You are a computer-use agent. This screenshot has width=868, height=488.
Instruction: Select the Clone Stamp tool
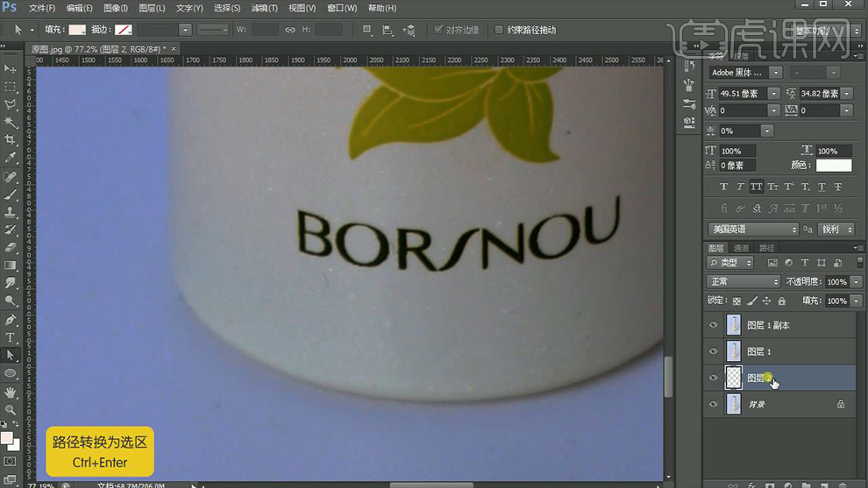[10, 213]
